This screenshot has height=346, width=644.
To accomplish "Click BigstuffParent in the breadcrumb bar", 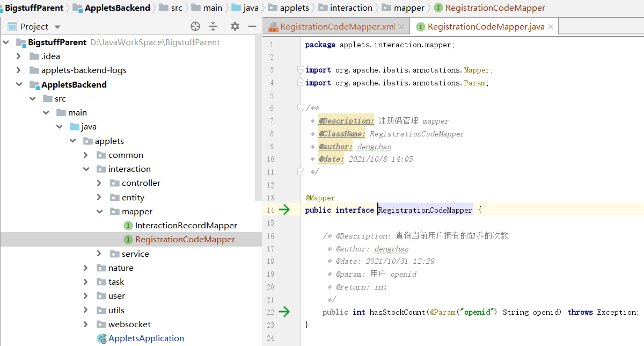I will pyautogui.click(x=34, y=8).
